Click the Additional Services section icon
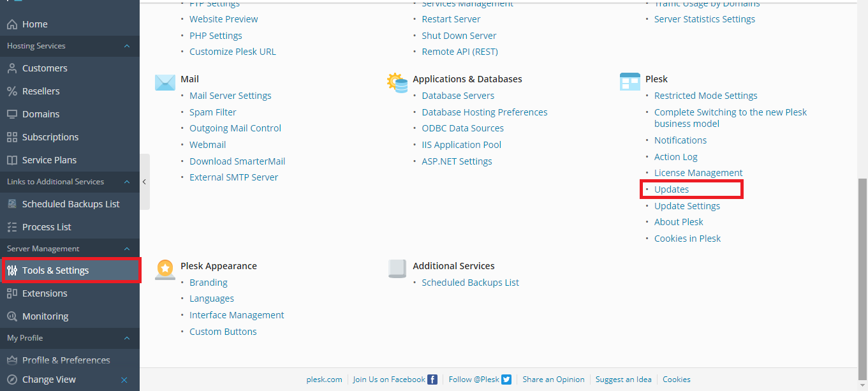868x391 pixels. 397,269
